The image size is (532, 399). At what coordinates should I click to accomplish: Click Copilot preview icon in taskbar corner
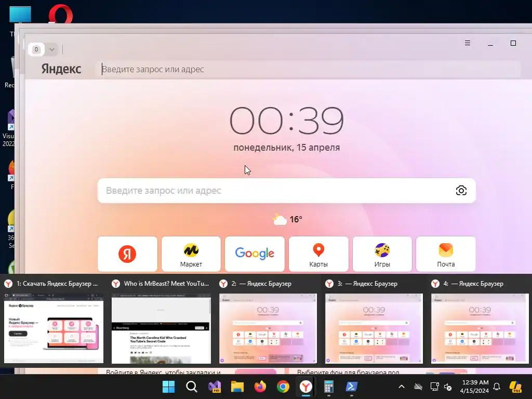pyautogui.click(x=516, y=387)
